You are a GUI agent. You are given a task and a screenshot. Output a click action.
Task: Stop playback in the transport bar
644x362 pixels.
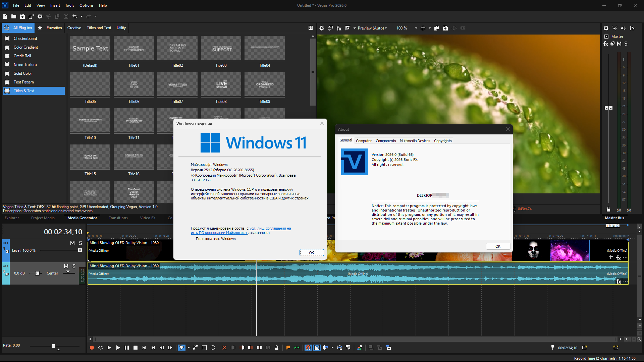pos(136,348)
